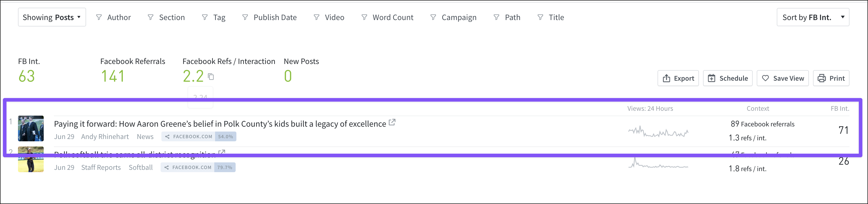868x204 pixels.
Task: Click the first post's views sparkline chart
Action: [658, 132]
